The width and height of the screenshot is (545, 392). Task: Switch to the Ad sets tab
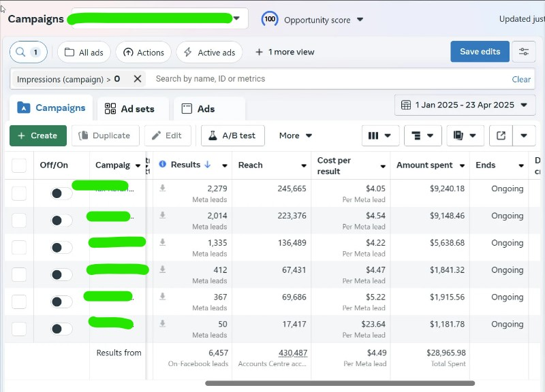[x=133, y=108]
